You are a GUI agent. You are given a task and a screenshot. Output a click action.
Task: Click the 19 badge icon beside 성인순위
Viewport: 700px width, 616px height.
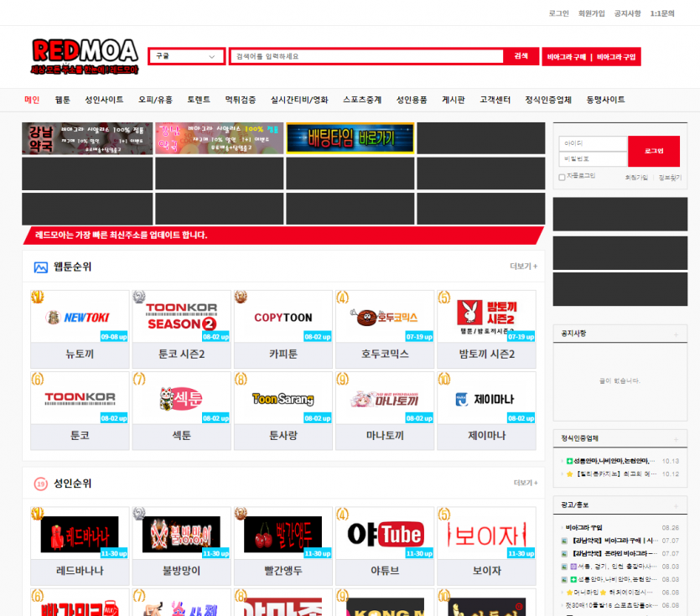pos(40,484)
